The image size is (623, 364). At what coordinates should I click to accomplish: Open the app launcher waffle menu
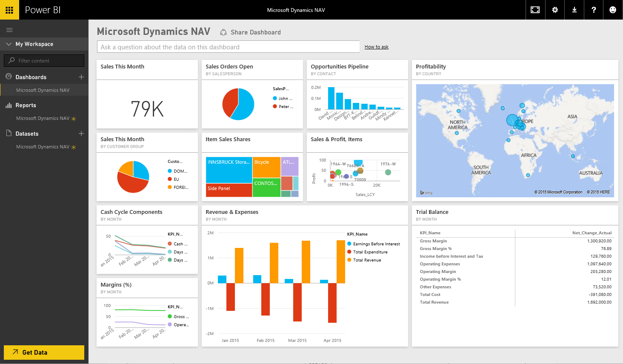(x=9, y=9)
